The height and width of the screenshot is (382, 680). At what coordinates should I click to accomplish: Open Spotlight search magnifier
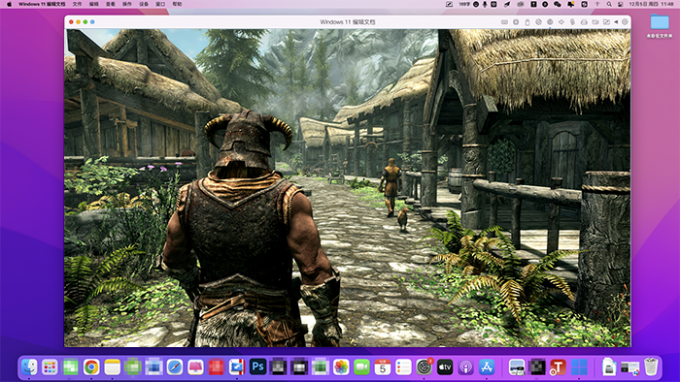point(609,4)
